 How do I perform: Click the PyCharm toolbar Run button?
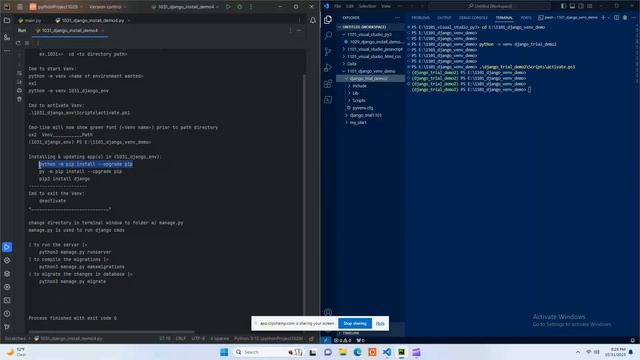[228, 7]
